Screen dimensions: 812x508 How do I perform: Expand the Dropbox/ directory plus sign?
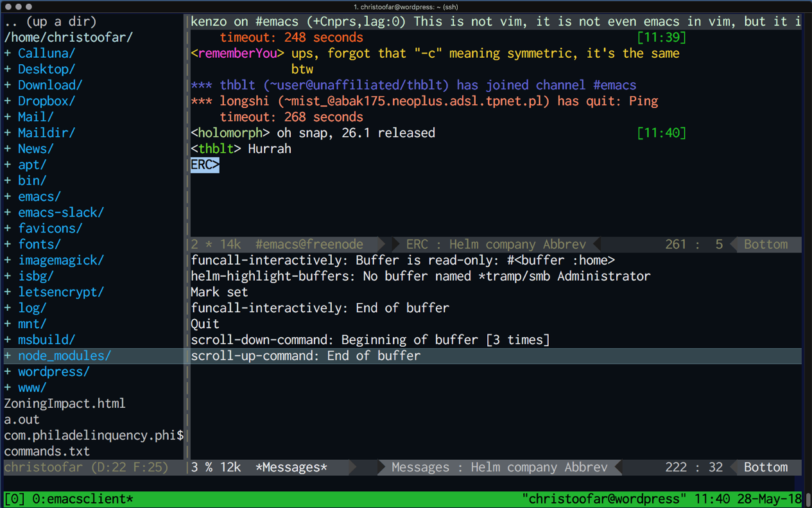[x=8, y=101]
